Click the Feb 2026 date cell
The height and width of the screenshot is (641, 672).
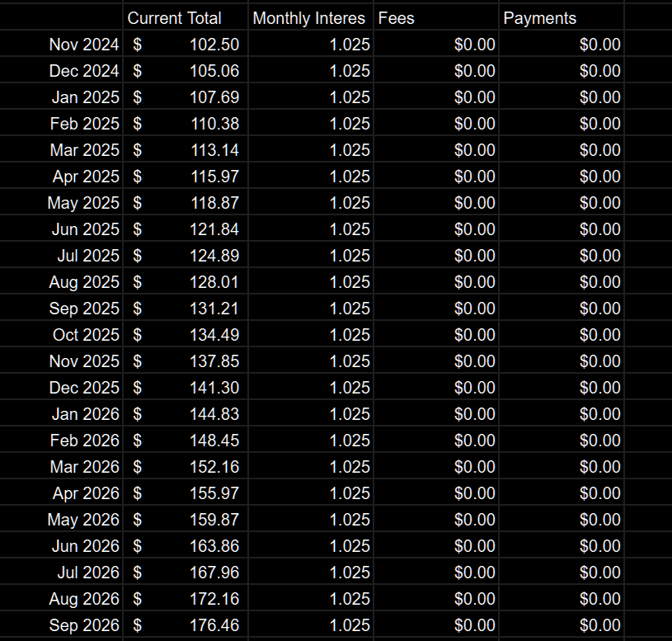(x=61, y=441)
